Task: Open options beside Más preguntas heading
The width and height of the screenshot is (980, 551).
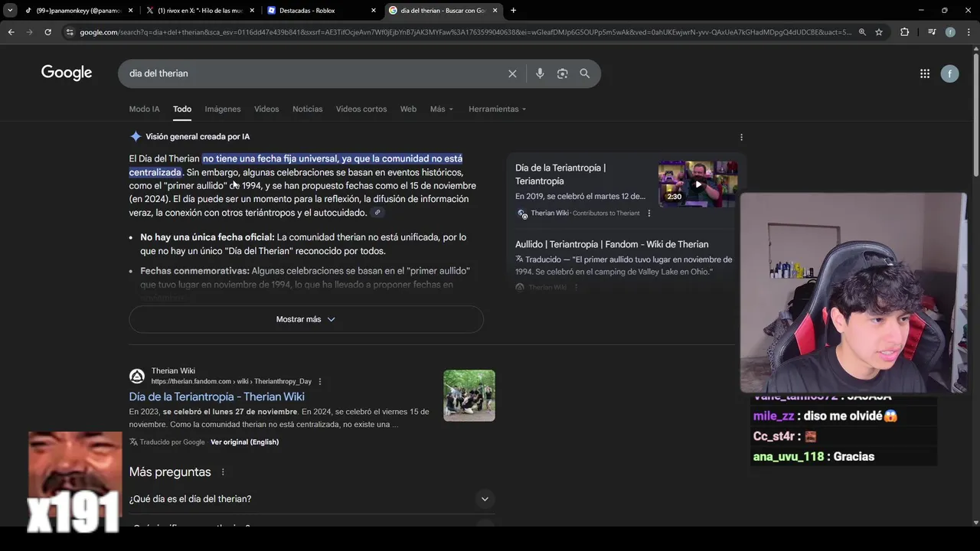Action: 223,472
